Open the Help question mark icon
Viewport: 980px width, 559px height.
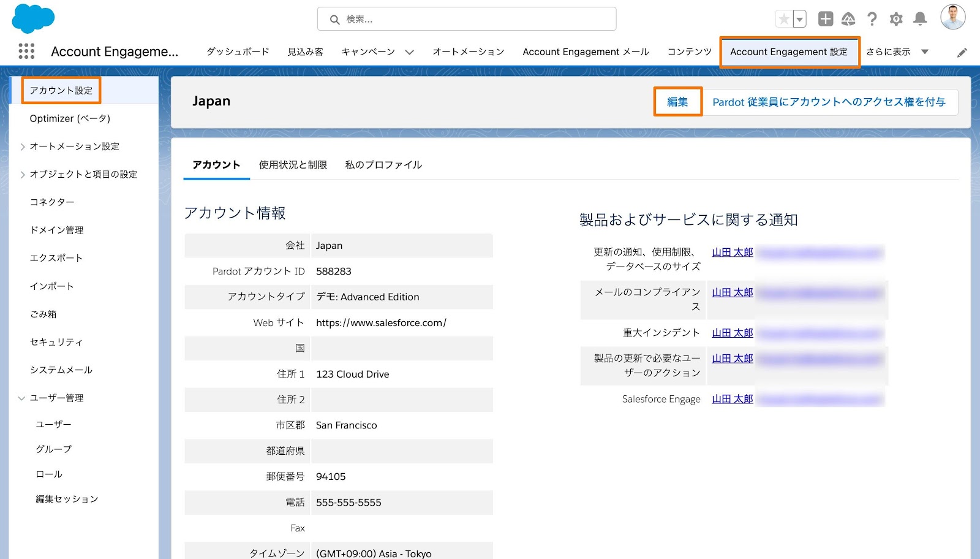(x=872, y=19)
